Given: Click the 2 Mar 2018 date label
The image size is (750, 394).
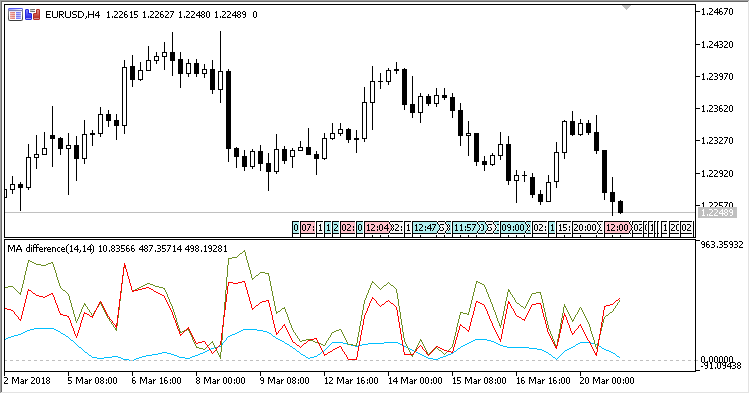Looking at the screenshot, I should [x=27, y=381].
